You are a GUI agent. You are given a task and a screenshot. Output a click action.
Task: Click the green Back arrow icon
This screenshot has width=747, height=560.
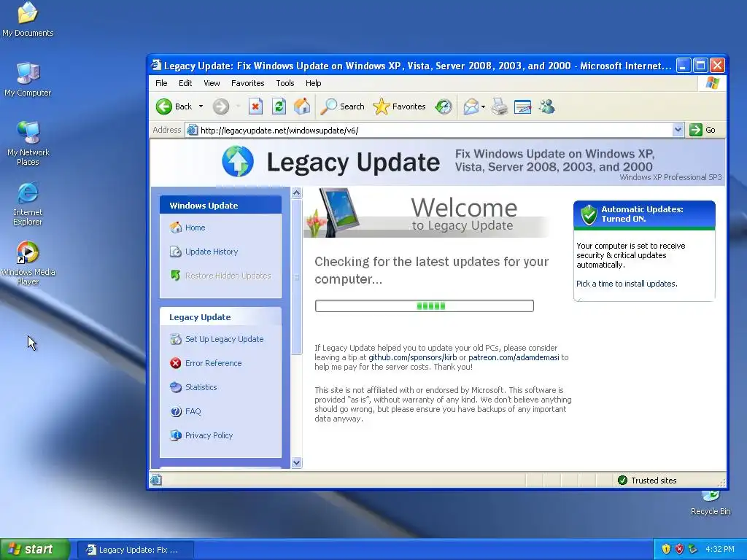(x=164, y=106)
